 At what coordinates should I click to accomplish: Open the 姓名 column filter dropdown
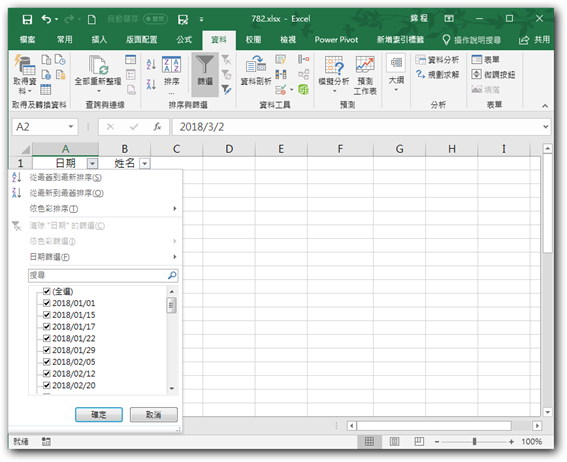pyautogui.click(x=145, y=164)
